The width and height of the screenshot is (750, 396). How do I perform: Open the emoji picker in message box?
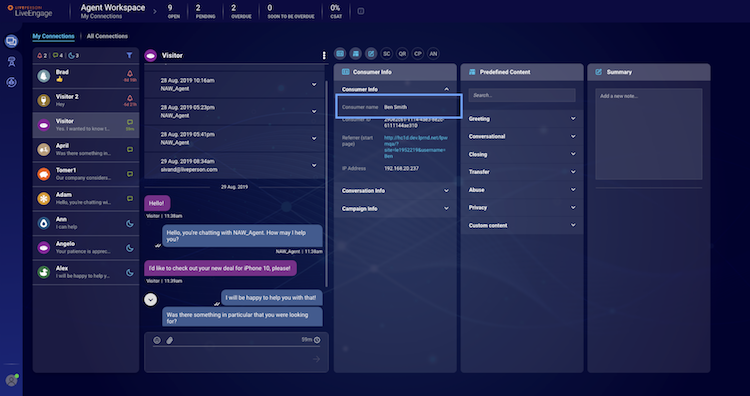[157, 340]
